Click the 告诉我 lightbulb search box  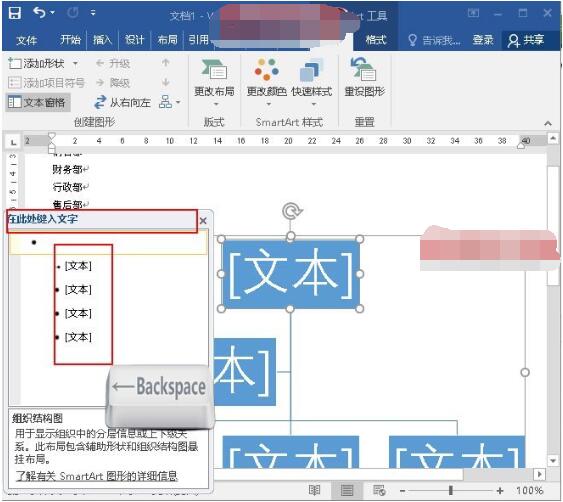[x=434, y=40]
